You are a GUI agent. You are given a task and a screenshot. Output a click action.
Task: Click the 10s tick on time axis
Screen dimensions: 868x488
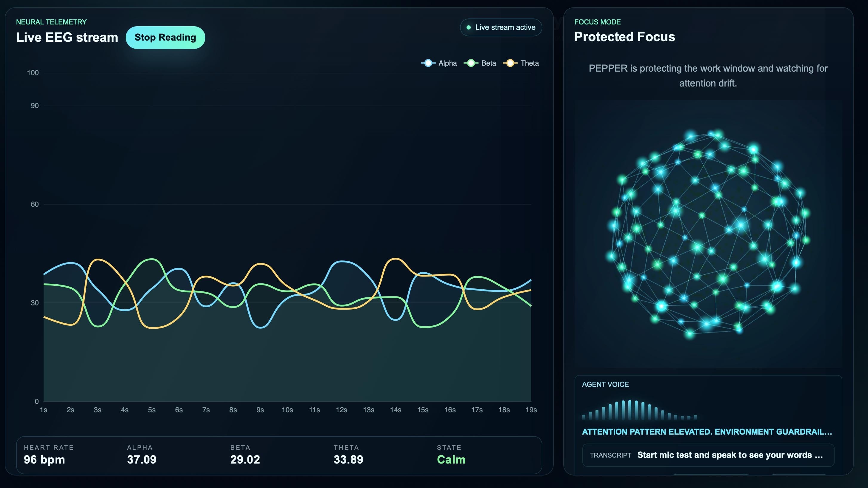click(287, 410)
